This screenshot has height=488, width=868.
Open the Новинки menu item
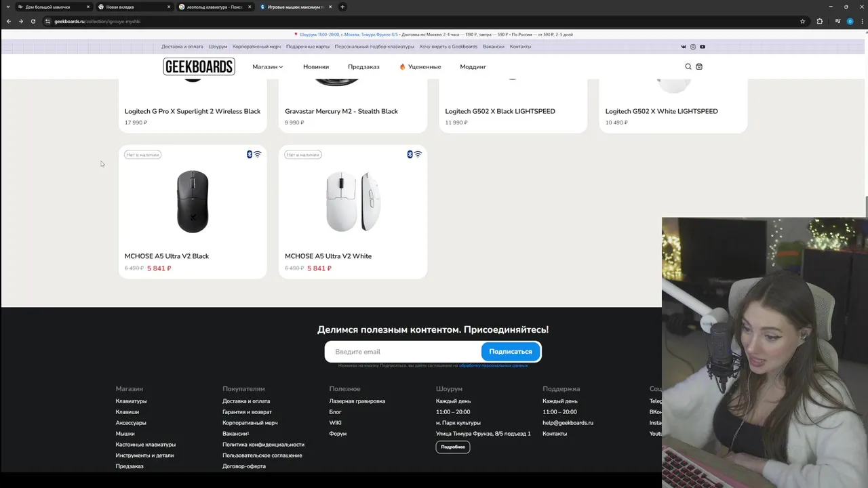coord(316,67)
